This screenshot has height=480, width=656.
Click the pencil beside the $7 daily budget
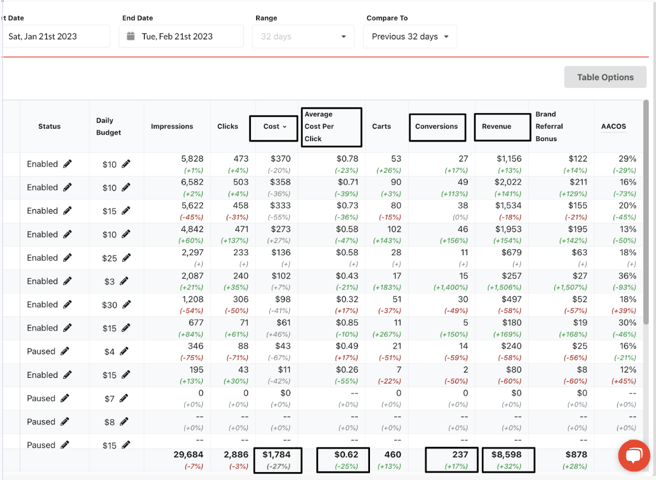123,398
